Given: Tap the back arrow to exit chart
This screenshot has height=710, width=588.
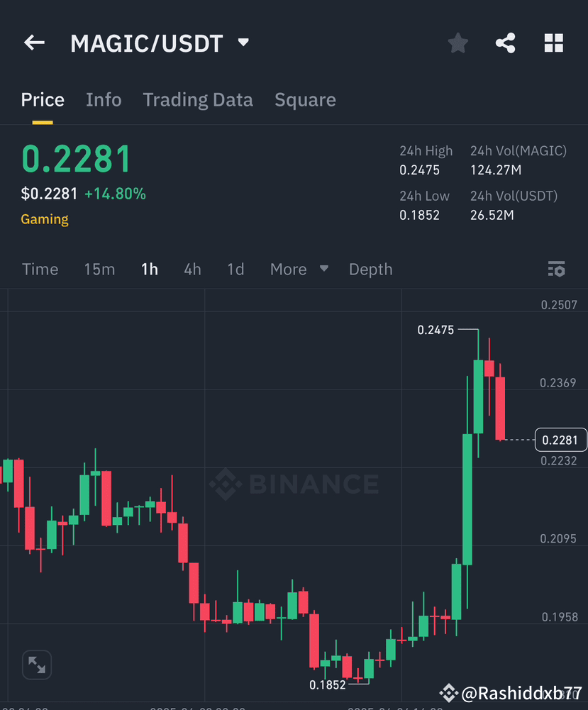Looking at the screenshot, I should pos(33,43).
